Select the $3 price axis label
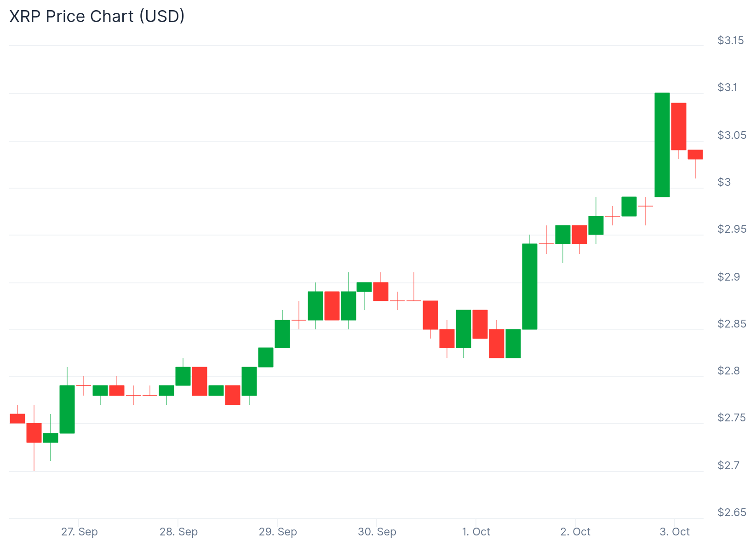This screenshot has height=552, width=756. [724, 182]
